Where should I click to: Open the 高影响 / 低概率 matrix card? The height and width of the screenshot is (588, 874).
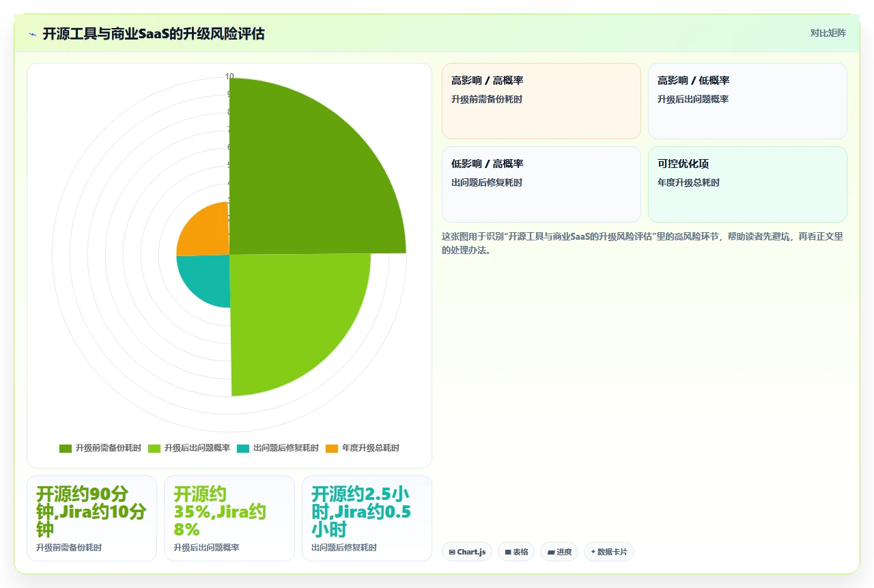(x=748, y=101)
